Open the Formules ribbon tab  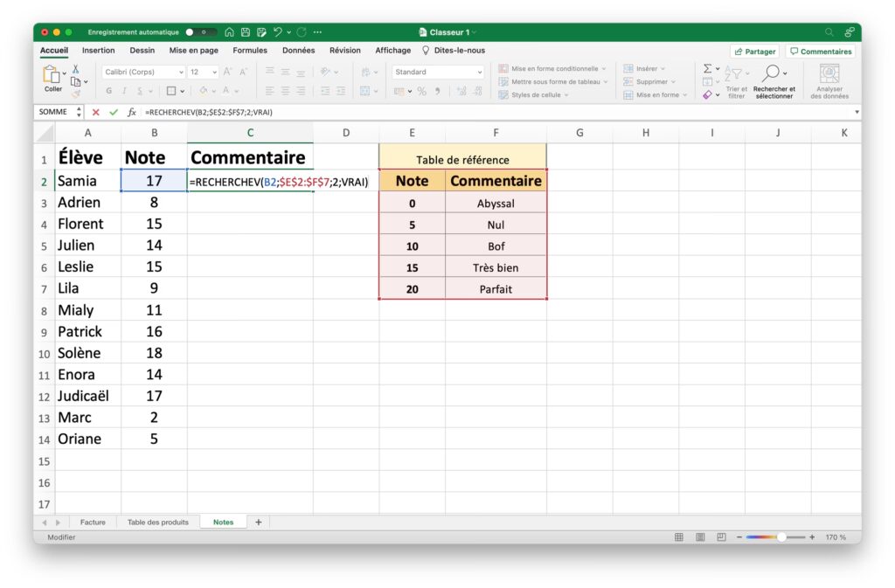(x=250, y=51)
